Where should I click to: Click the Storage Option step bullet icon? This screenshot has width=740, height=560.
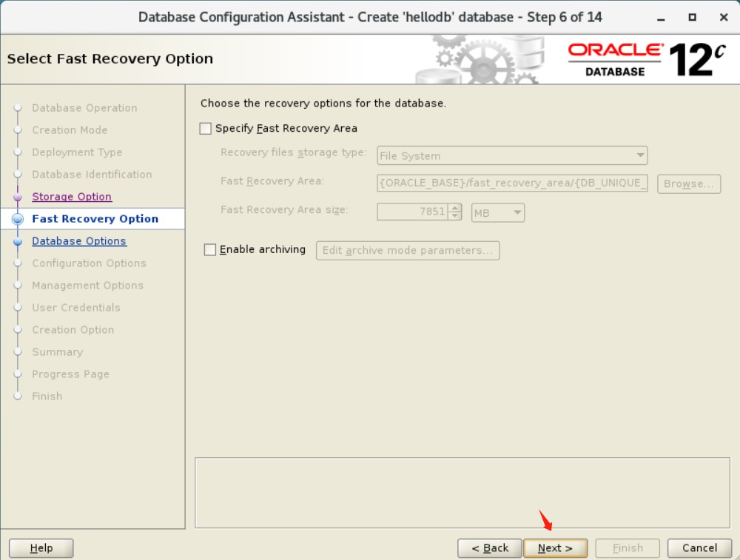click(18, 197)
